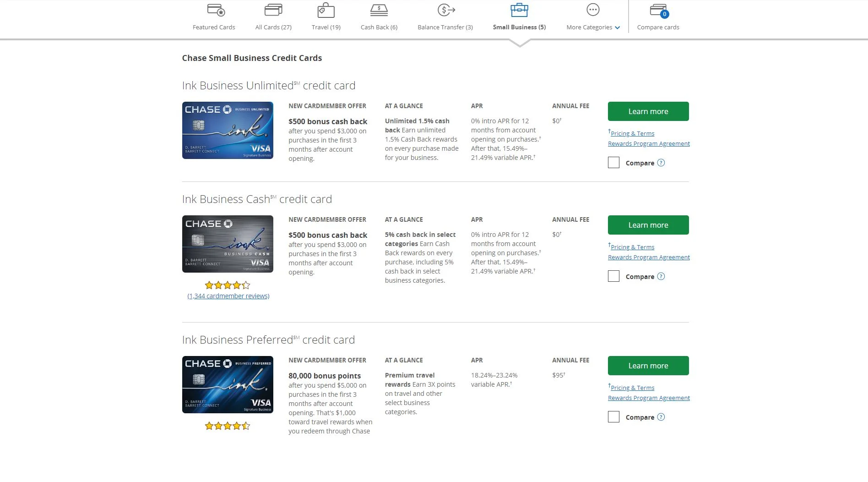Select Small Business (5) tab label
Viewport: 868px width, 482px height.
[519, 27]
